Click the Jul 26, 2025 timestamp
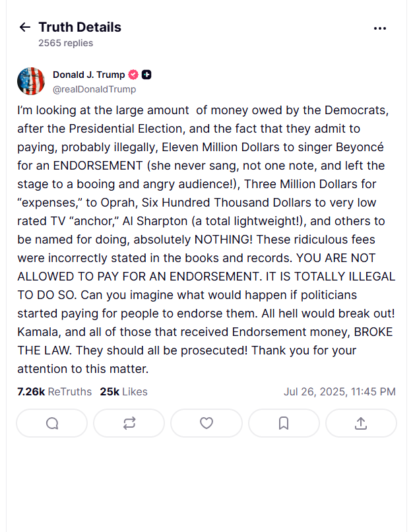 click(339, 391)
